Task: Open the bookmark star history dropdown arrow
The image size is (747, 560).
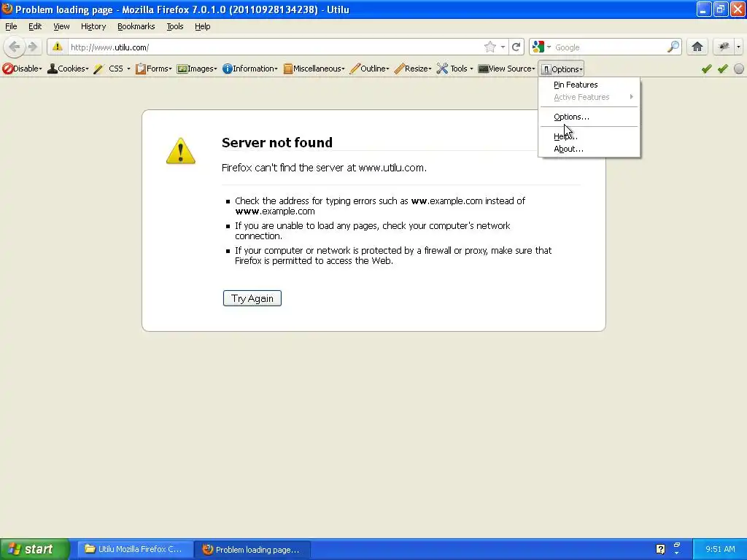Action: click(x=503, y=47)
